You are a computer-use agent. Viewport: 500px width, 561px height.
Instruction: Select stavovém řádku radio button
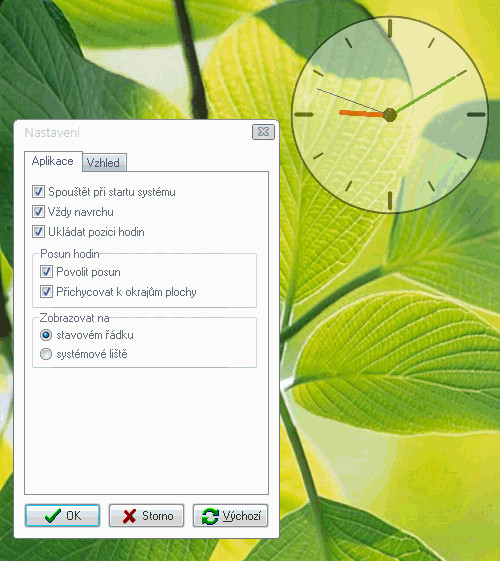(x=46, y=335)
